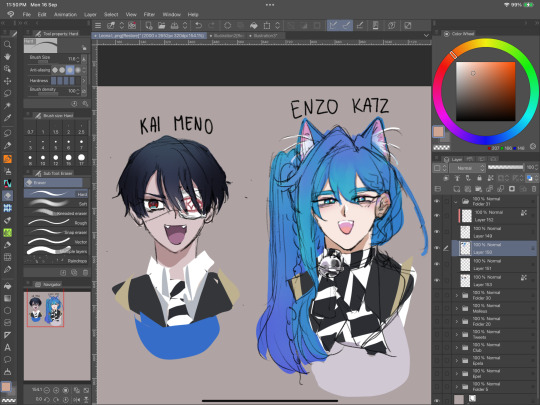The height and width of the screenshot is (405, 540).
Task: Select Layer 151 row
Action: [x=495, y=264]
